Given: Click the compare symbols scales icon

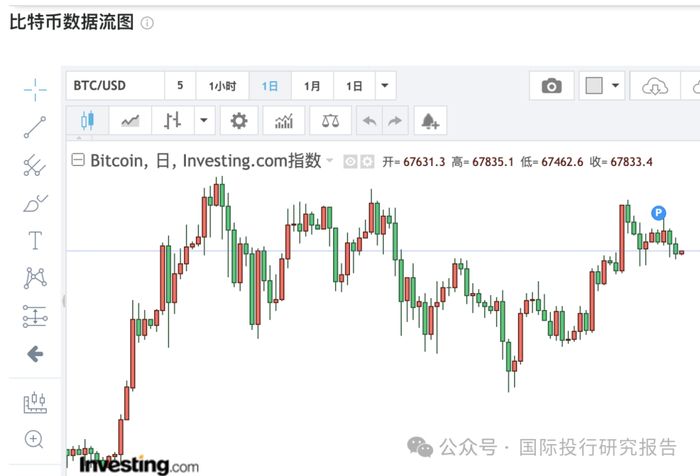Looking at the screenshot, I should click(x=330, y=121).
